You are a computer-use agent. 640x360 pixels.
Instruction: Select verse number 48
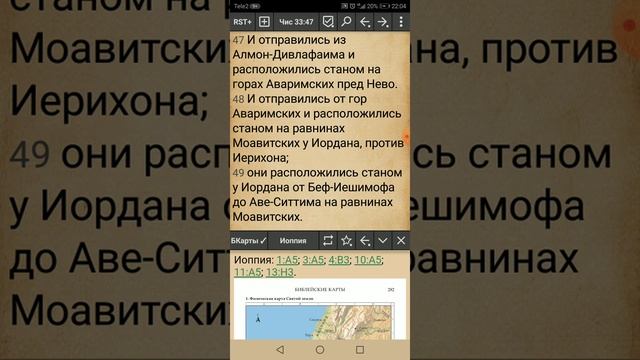238,99
